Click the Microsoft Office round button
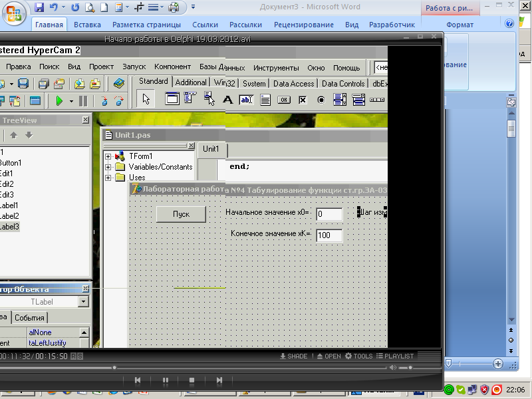 14,13
